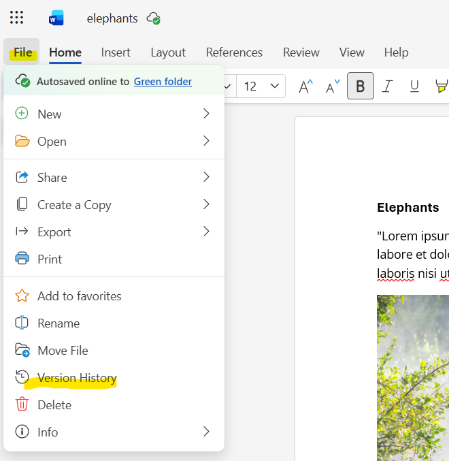The image size is (449, 461).
Task: Click the green plus New icon
Action: [x=22, y=113]
